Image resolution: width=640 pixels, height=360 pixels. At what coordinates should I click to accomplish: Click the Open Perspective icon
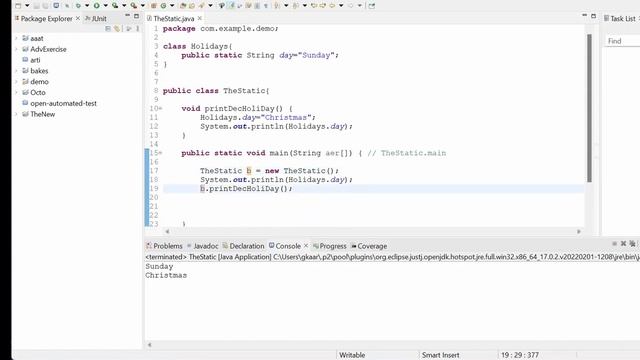pyautogui.click(x=372, y=6)
